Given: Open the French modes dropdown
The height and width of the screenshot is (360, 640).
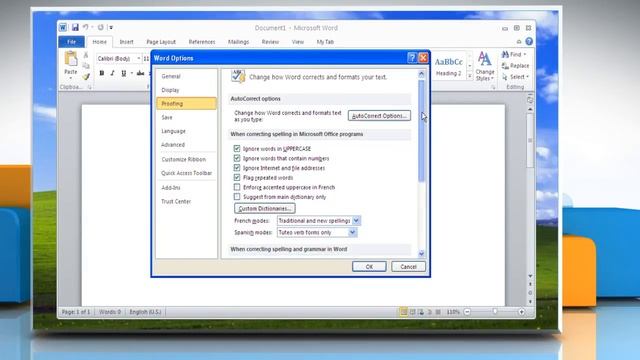Looking at the screenshot, I should 356,220.
